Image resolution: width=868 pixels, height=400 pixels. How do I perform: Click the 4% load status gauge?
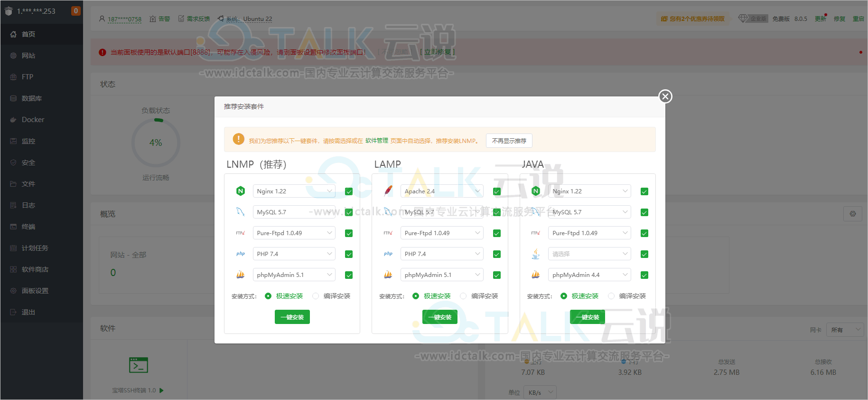156,143
